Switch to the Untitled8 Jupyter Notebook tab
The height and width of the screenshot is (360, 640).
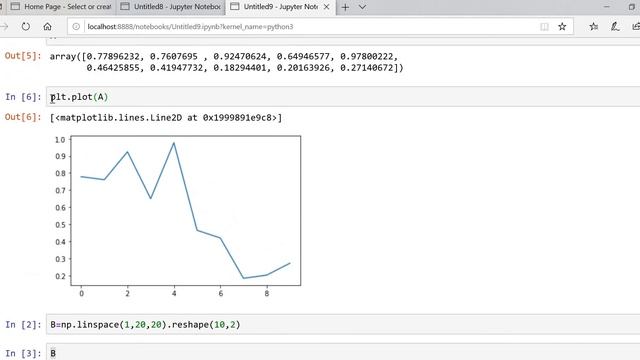[171, 7]
